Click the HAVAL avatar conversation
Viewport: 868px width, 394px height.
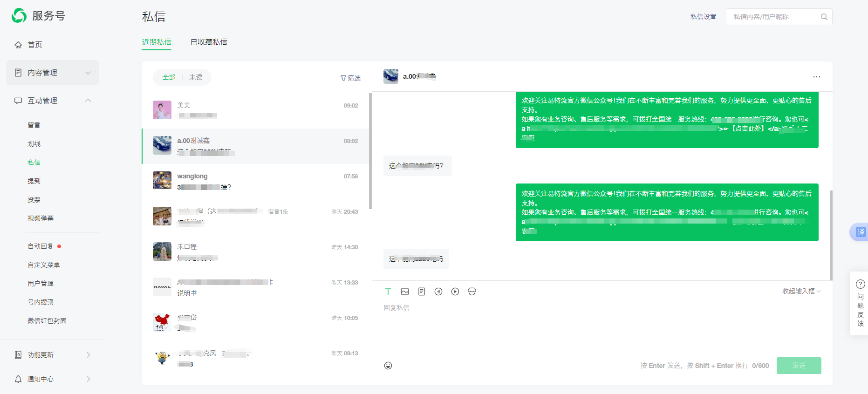(x=255, y=288)
